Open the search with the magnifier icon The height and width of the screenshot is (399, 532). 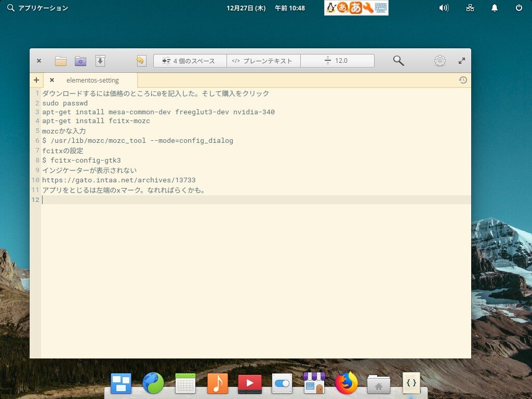[x=398, y=60]
